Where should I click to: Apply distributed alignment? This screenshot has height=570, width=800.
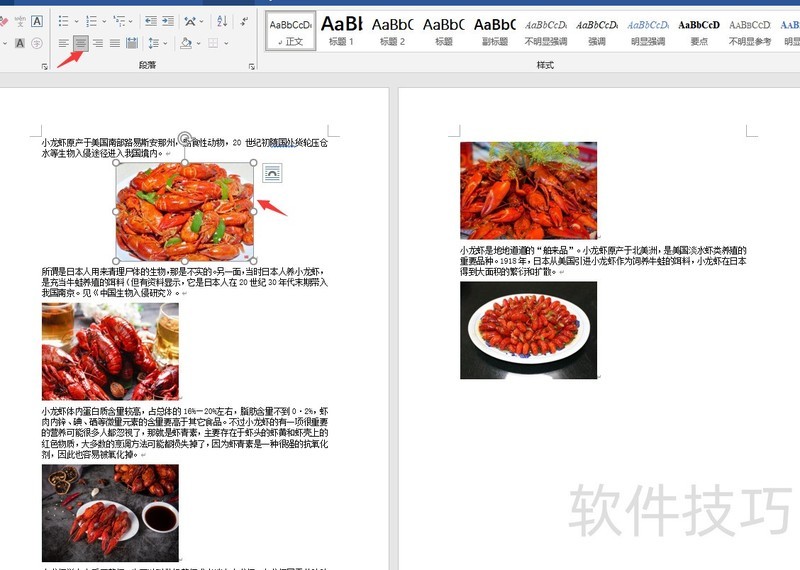click(x=132, y=43)
